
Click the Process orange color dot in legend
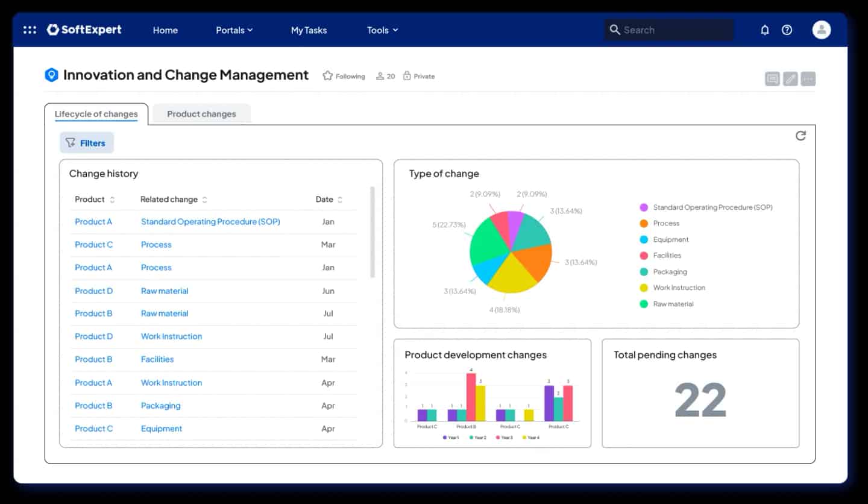[645, 223]
